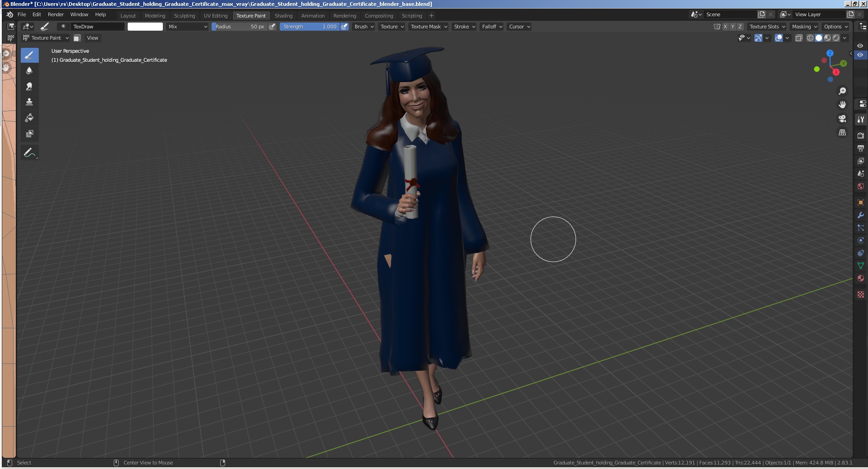
Task: Open the Texture Mask dropdown
Action: point(429,27)
